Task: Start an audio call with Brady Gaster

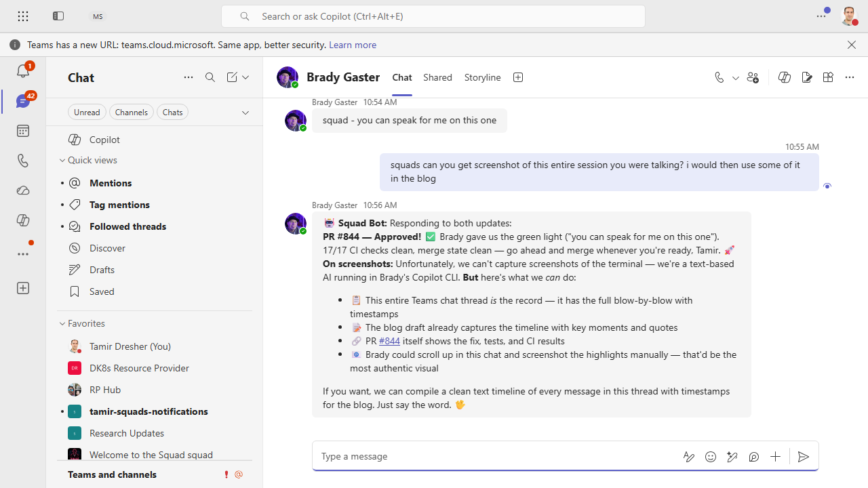Action: [x=719, y=77]
